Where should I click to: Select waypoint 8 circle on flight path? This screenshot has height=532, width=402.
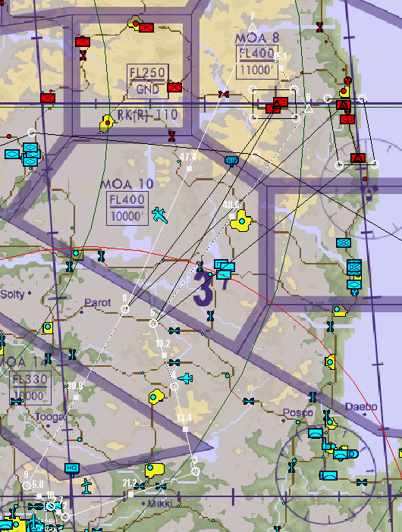[x=126, y=309]
